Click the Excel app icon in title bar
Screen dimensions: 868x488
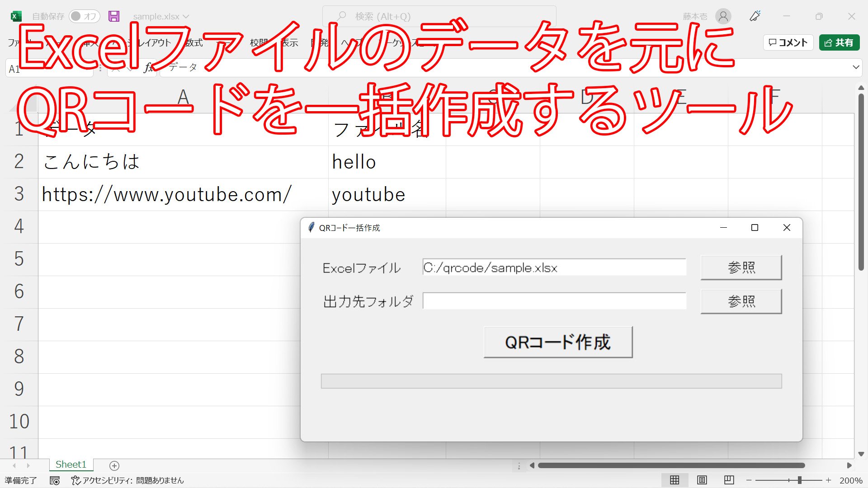tap(16, 16)
